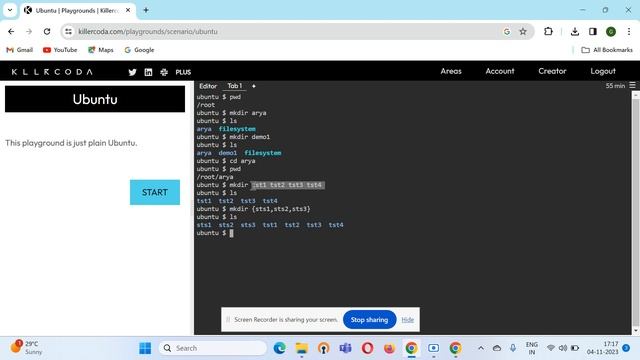Viewport: 640px width, 360px height.
Task: Open the Windows Start button
Action: coord(145,348)
